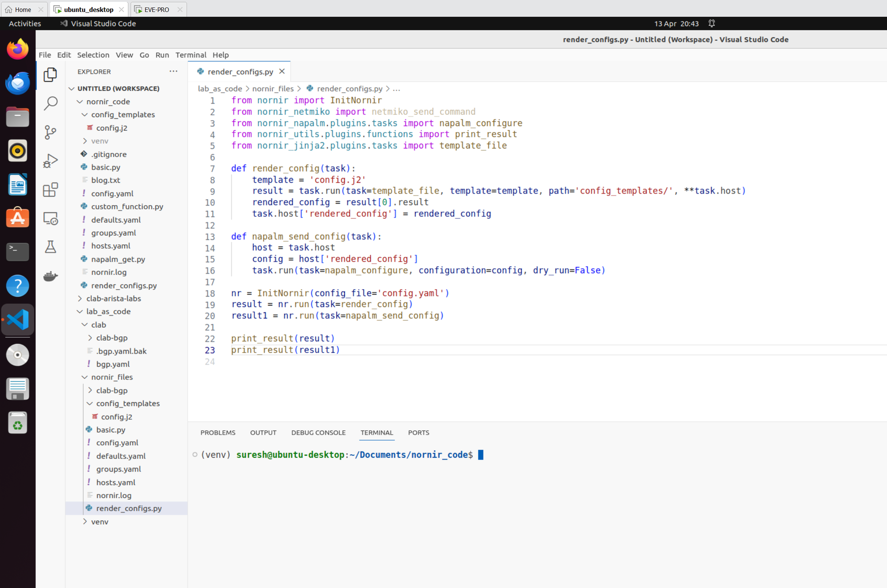Open the Run and Debug view
Screen dimensions: 887x588
click(x=51, y=161)
